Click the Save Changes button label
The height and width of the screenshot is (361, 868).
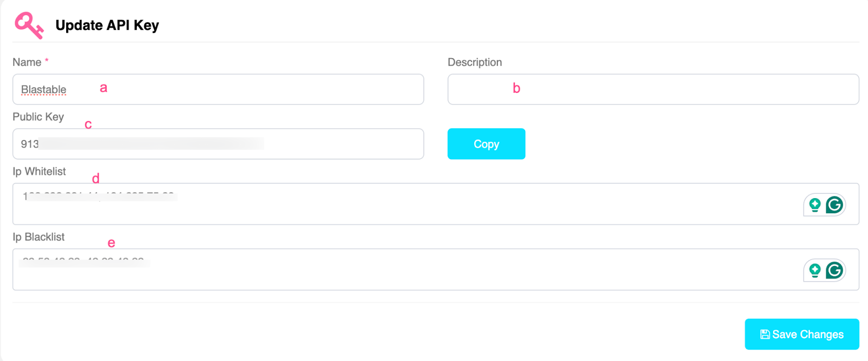coord(808,334)
